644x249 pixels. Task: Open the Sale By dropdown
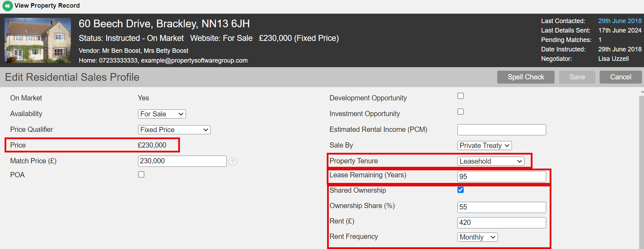pyautogui.click(x=484, y=145)
